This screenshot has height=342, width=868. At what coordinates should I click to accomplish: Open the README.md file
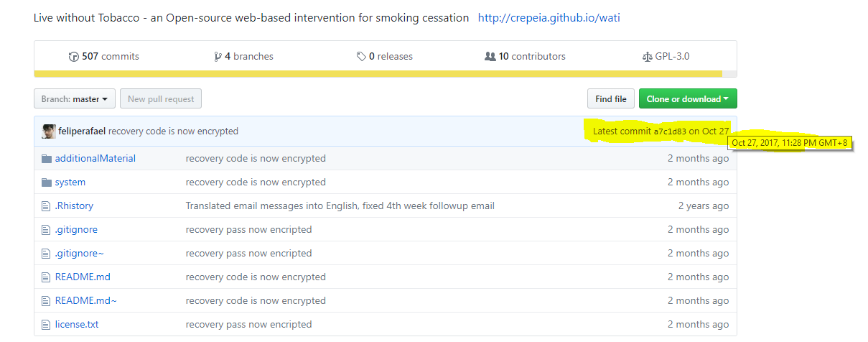click(83, 277)
